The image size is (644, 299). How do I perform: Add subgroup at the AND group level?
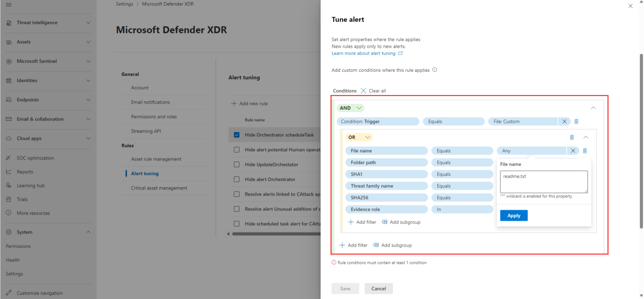pos(393,245)
